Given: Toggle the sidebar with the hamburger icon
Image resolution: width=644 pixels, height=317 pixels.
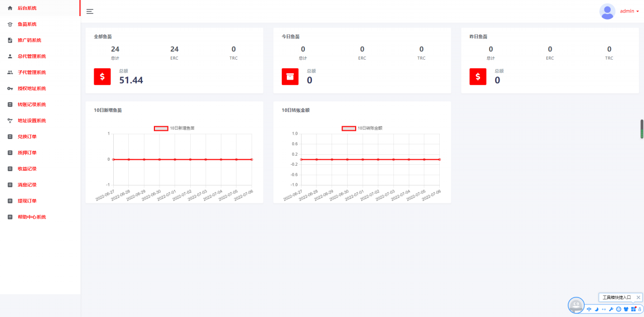Looking at the screenshot, I should click(90, 11).
